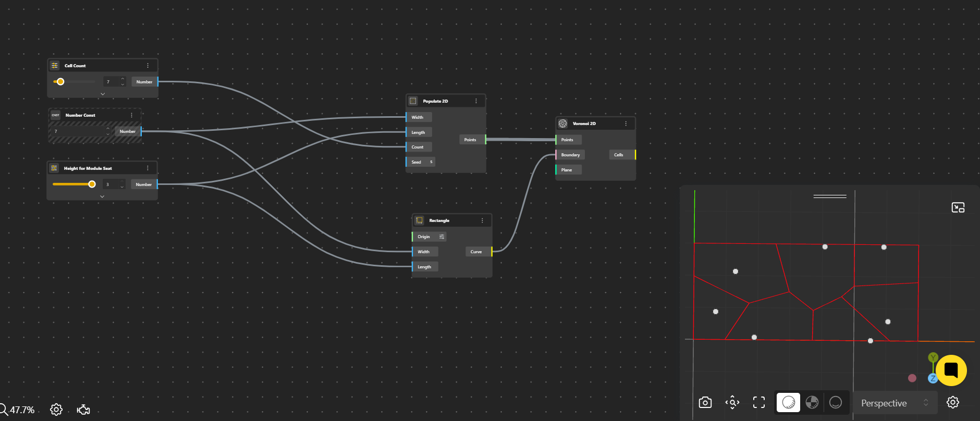
Task: Click the Curve output on Rectangle node
Action: (x=476, y=252)
